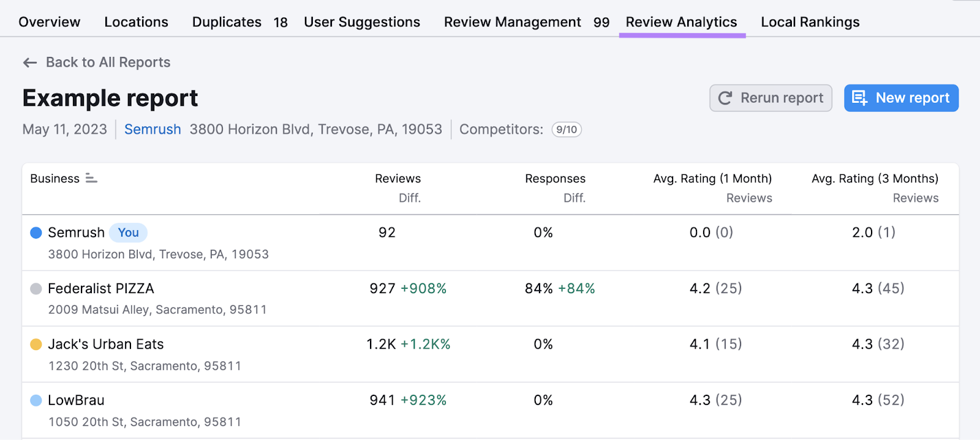Click the back arrow icon
Viewport: 980px width, 440px height.
pyautogui.click(x=29, y=62)
